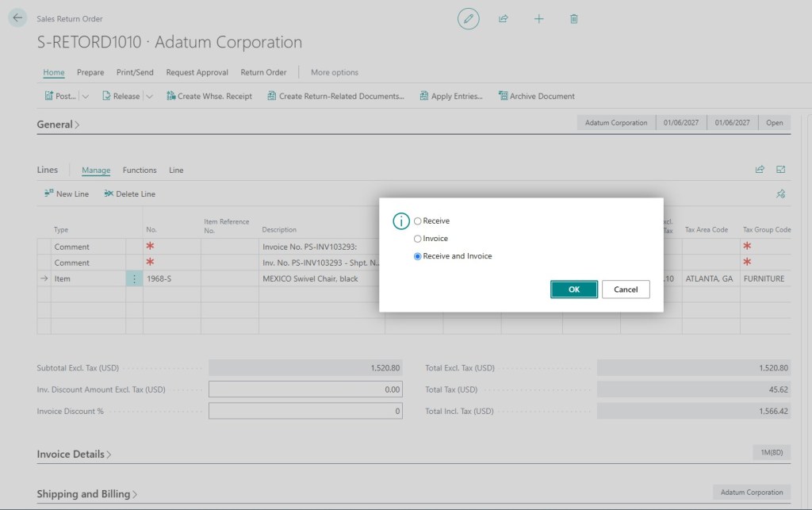Open the Functions menu in Lines
The width and height of the screenshot is (812, 510).
140,170
